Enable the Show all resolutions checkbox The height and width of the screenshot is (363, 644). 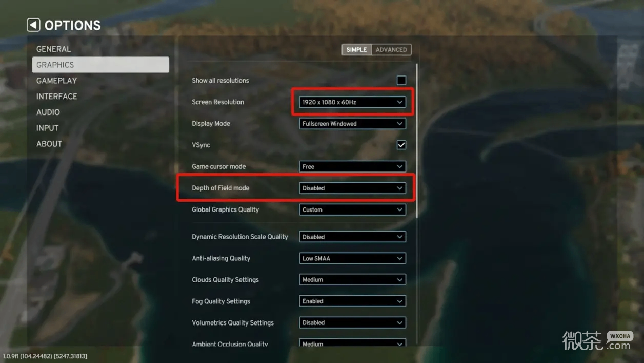click(401, 80)
